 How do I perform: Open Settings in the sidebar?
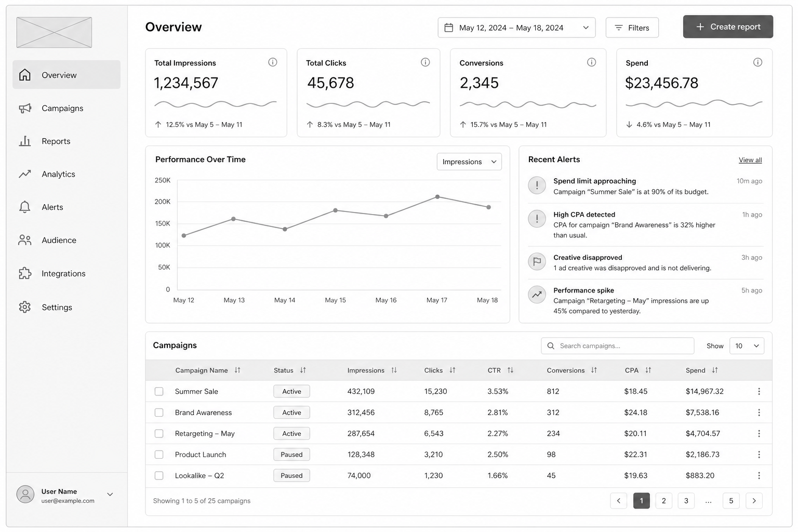click(x=66, y=307)
